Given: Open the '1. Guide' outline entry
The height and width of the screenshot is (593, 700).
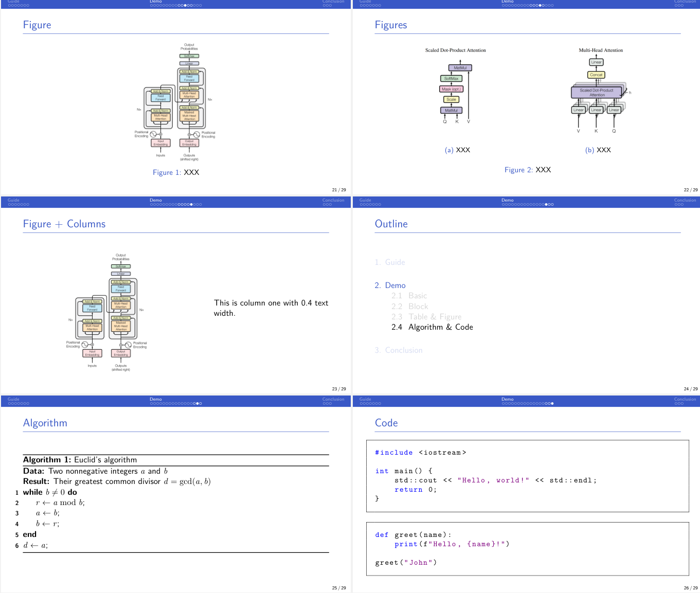Looking at the screenshot, I should (x=390, y=262).
